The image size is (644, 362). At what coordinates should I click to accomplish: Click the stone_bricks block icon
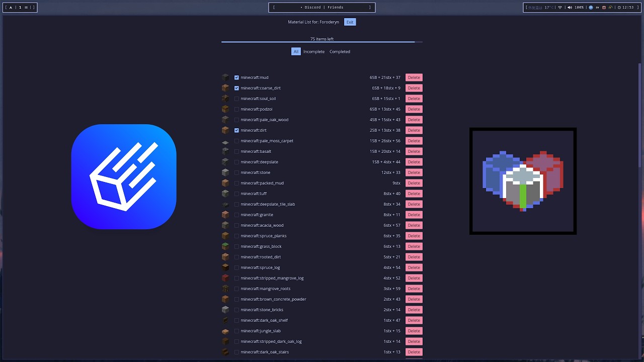[x=225, y=310]
